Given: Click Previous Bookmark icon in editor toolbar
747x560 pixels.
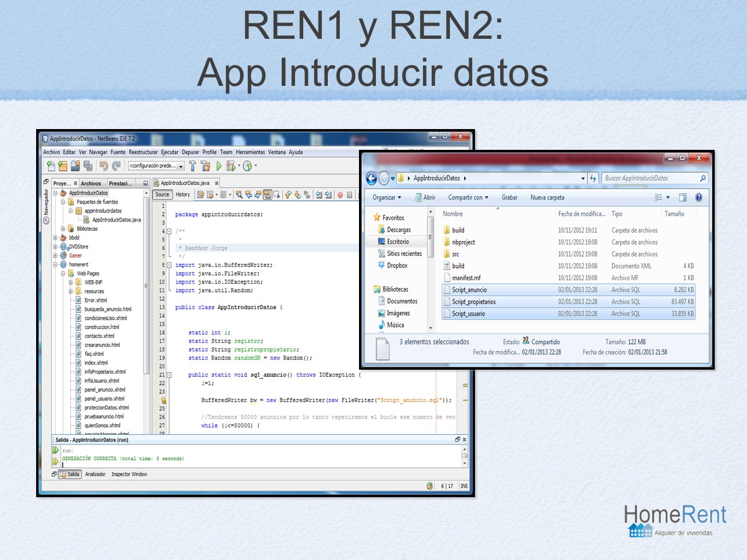Looking at the screenshot, I should (288, 195).
